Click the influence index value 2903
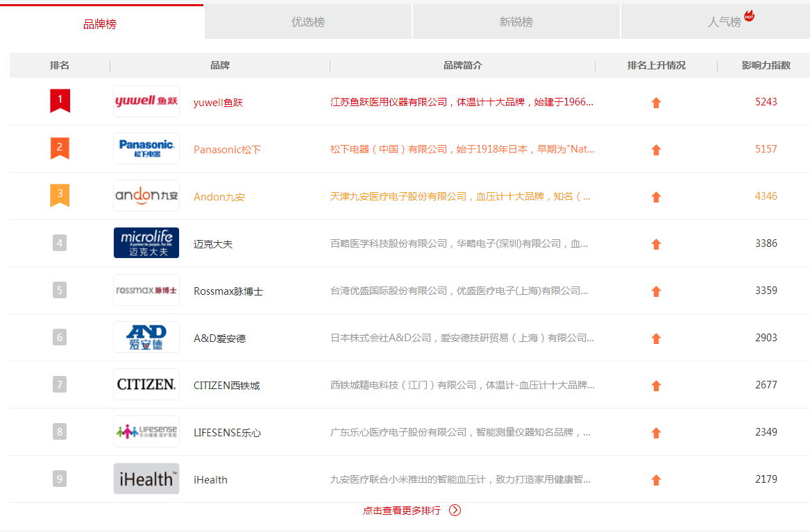This screenshot has height=532, width=810. [x=766, y=338]
